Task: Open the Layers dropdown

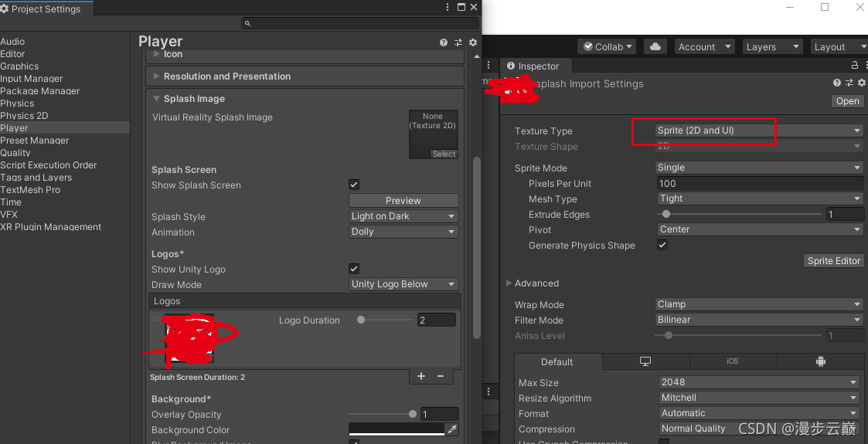Action: (x=771, y=47)
